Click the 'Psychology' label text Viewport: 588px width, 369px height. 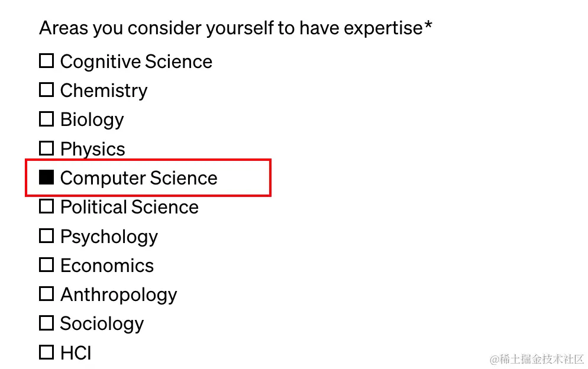[x=109, y=237]
